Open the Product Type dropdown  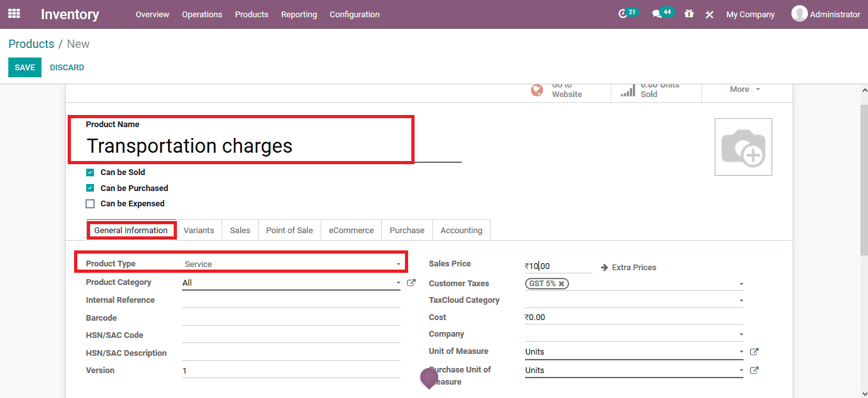[x=292, y=264]
